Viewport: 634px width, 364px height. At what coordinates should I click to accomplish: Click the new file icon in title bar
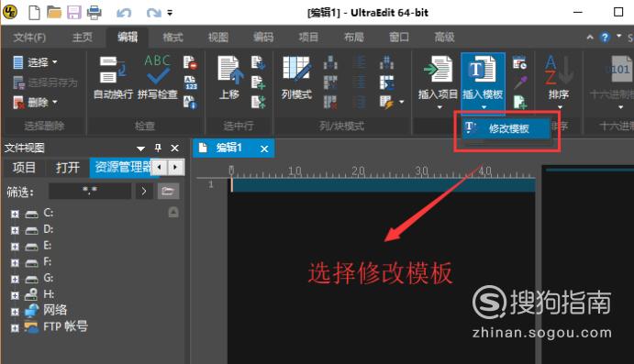click(34, 13)
